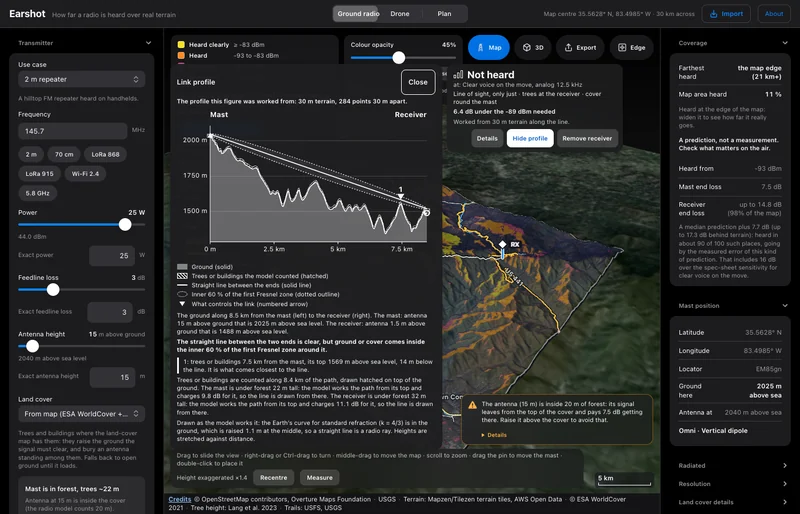Open the Export option
This screenshot has height=514, width=800.
click(580, 47)
